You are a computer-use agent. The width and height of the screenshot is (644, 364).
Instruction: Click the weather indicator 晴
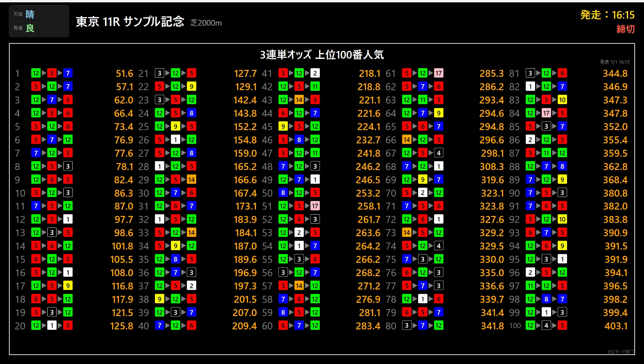tap(30, 14)
